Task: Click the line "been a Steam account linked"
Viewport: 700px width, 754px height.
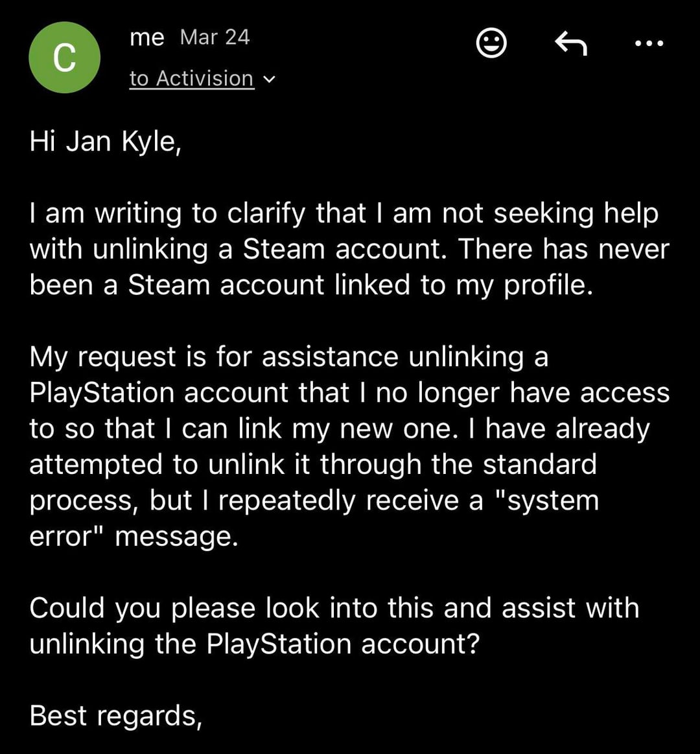Action: tap(311, 285)
